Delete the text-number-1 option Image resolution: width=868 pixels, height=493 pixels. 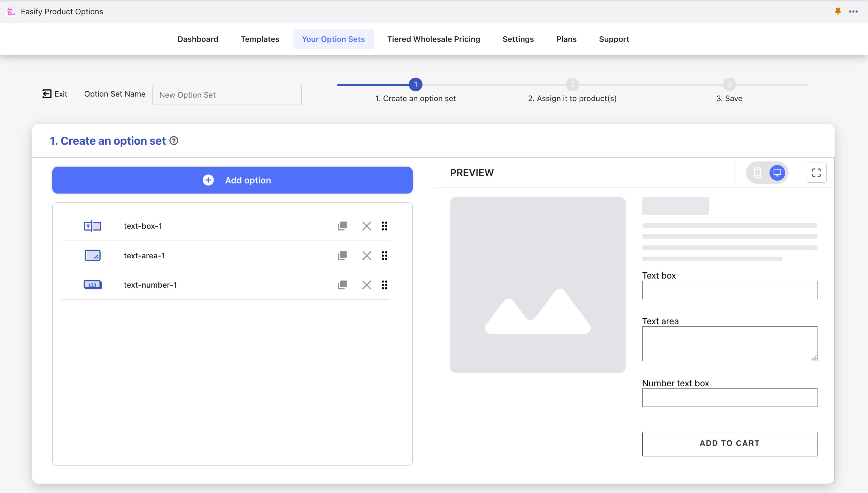click(x=366, y=285)
